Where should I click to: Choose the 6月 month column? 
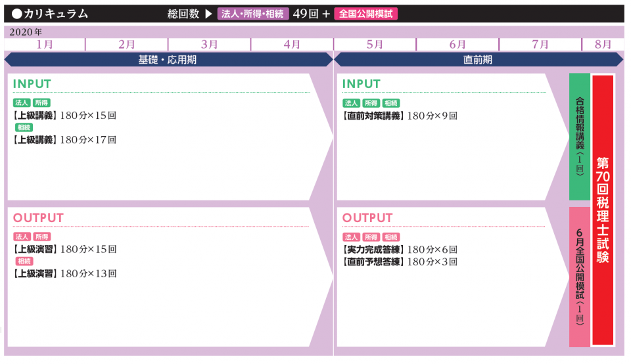[x=457, y=44]
